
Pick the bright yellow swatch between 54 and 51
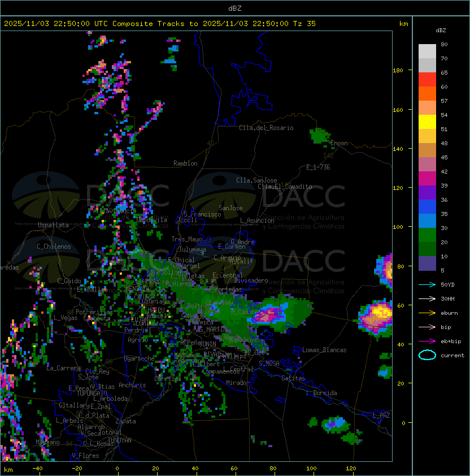(x=427, y=122)
